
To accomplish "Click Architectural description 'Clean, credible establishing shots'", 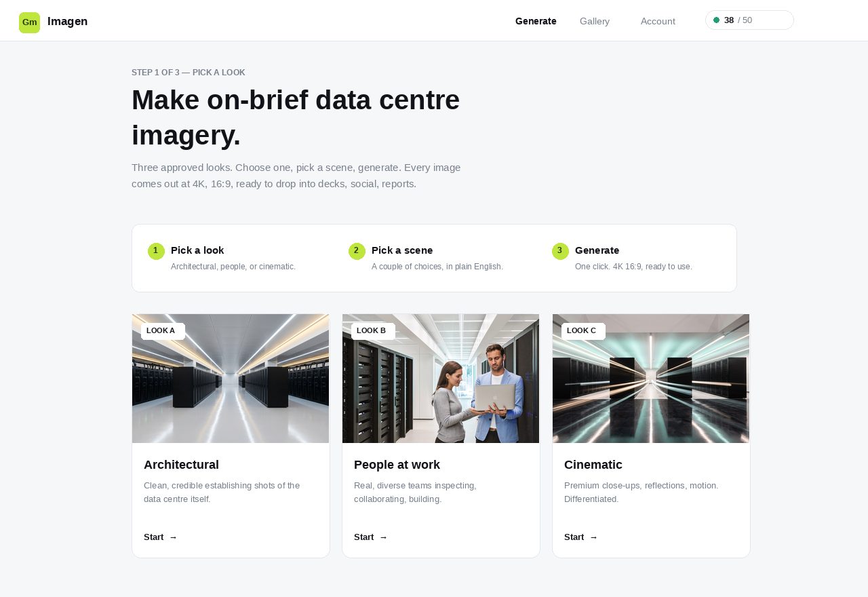I will click(222, 493).
